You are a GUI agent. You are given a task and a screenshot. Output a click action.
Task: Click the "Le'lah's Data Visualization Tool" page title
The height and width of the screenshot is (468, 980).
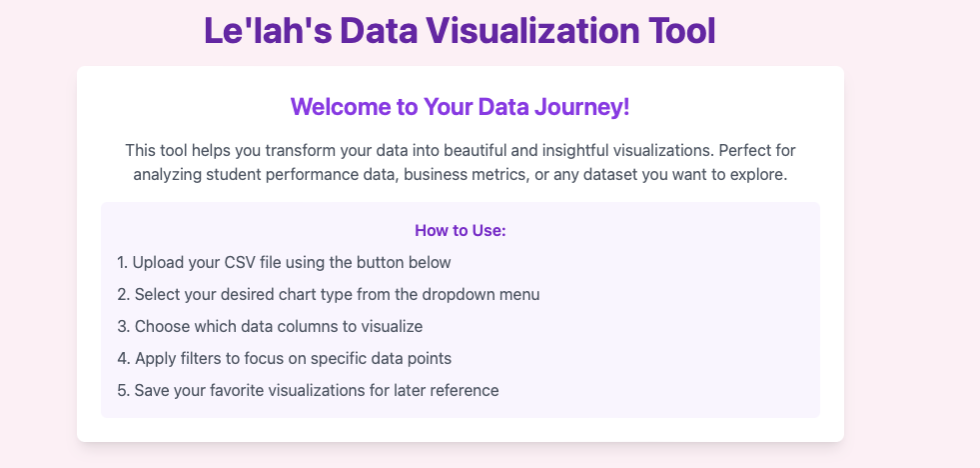(x=460, y=30)
